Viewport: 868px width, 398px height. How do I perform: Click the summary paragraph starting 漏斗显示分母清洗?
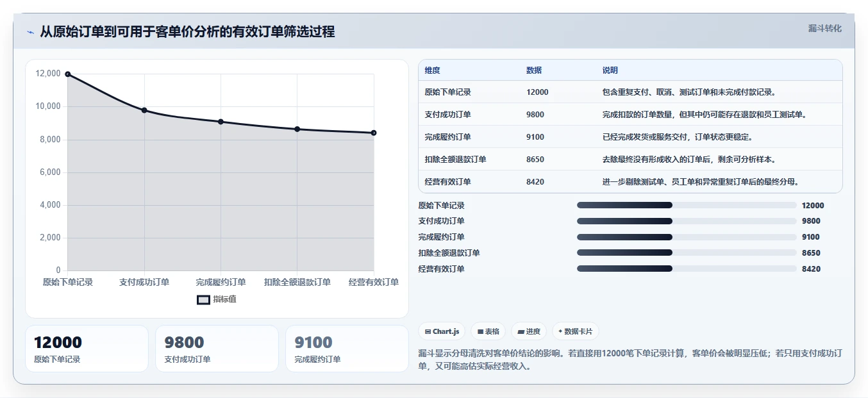click(x=630, y=360)
